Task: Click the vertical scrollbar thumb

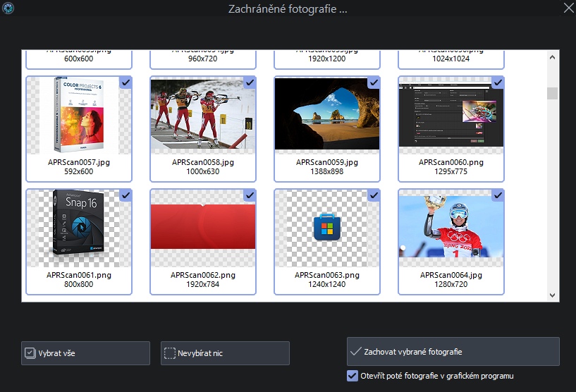Action: (x=552, y=94)
